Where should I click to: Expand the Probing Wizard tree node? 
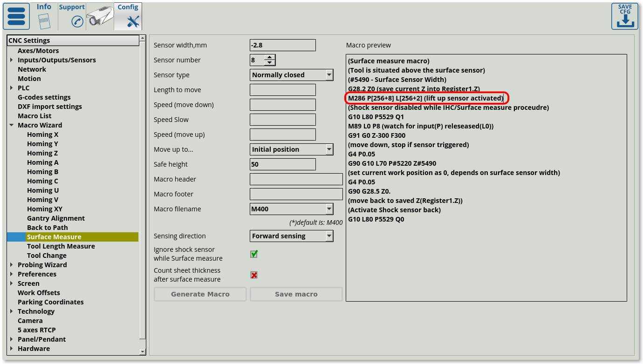(12, 265)
